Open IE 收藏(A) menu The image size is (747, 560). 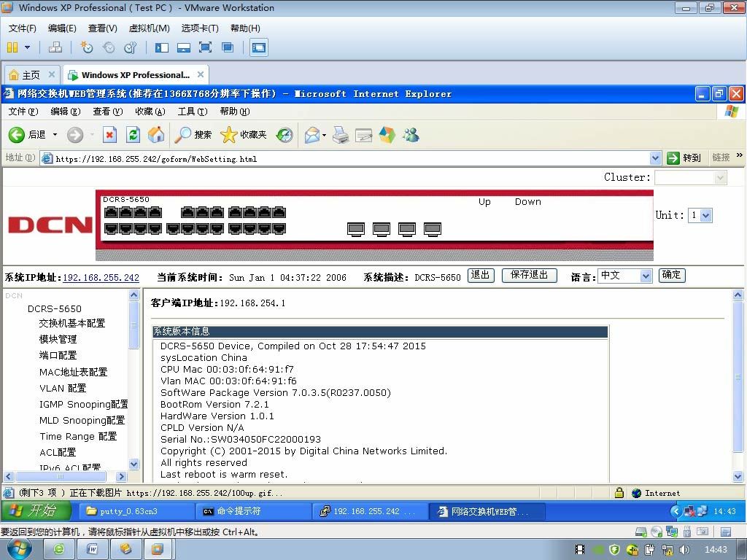pyautogui.click(x=150, y=112)
